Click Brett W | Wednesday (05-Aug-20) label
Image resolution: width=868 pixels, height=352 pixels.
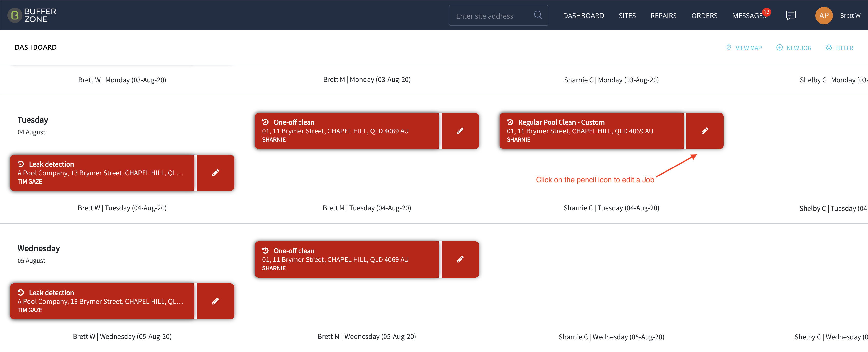click(x=122, y=336)
